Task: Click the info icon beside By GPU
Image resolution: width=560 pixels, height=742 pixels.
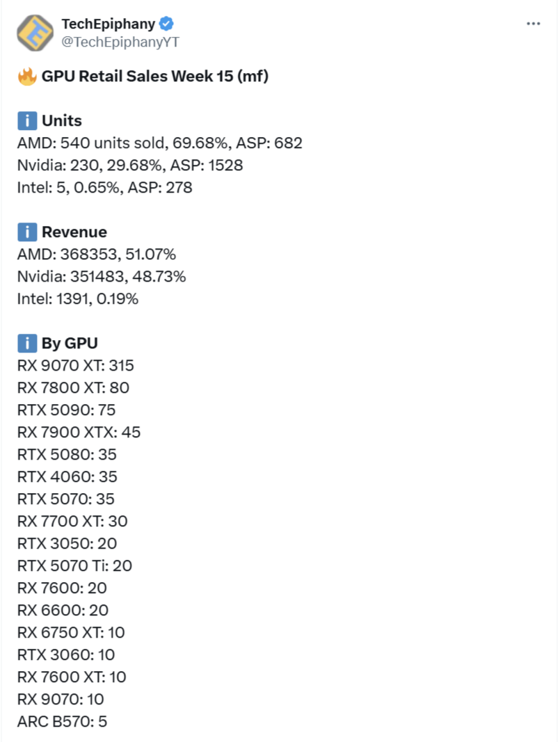Action: (x=27, y=344)
